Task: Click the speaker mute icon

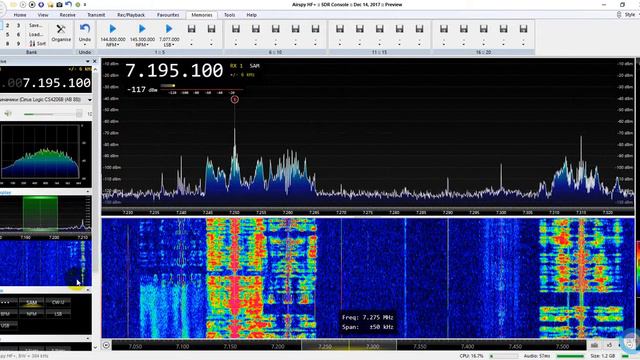Action: 7,113
